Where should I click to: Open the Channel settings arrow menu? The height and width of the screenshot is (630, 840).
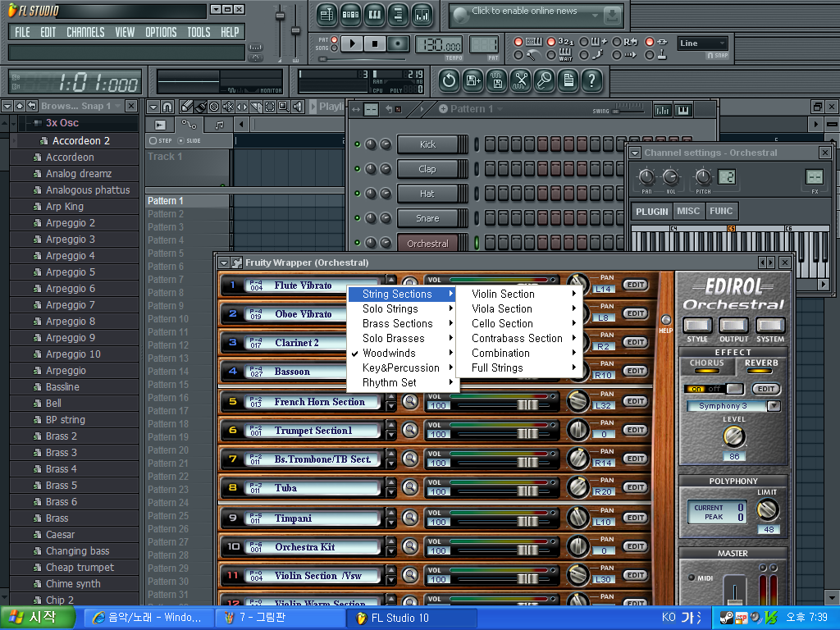[636, 153]
